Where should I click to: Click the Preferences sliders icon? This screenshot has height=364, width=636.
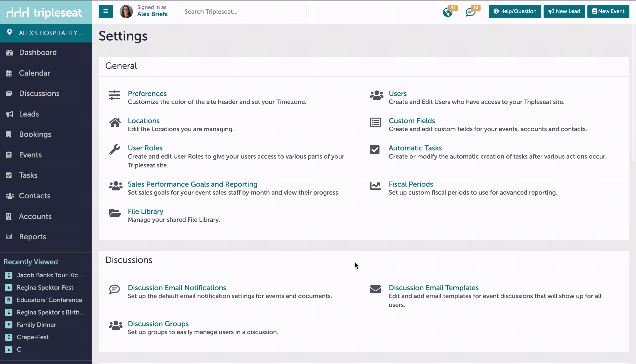tap(115, 95)
